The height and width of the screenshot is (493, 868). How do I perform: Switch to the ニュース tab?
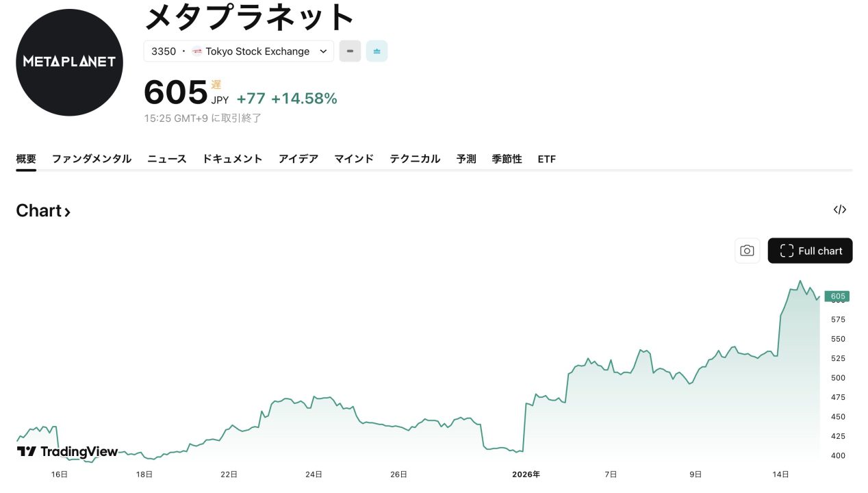pos(167,159)
